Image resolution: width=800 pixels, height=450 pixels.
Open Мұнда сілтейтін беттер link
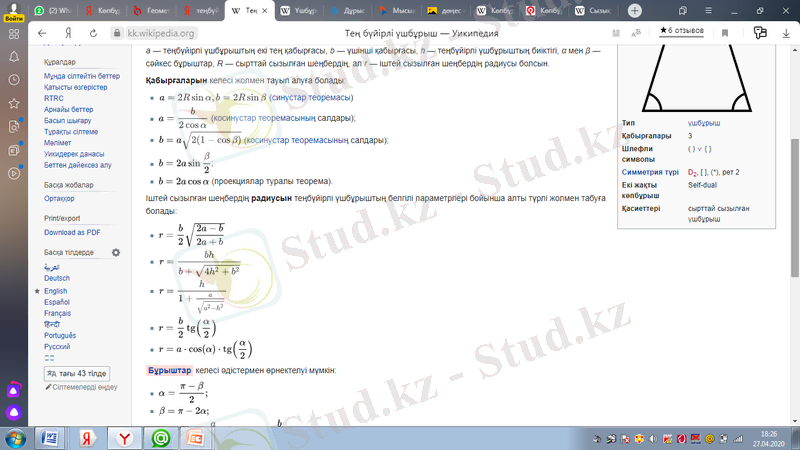click(82, 76)
